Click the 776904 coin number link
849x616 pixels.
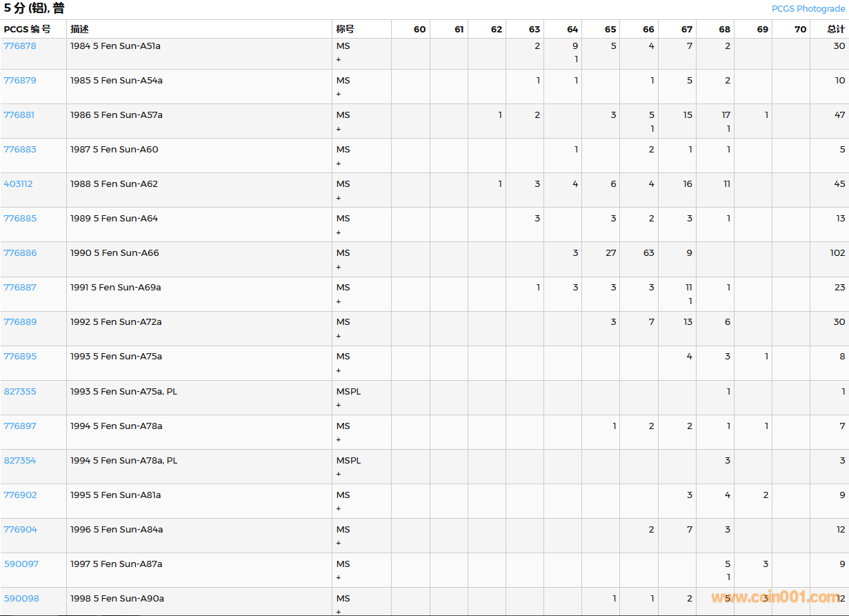(x=21, y=530)
